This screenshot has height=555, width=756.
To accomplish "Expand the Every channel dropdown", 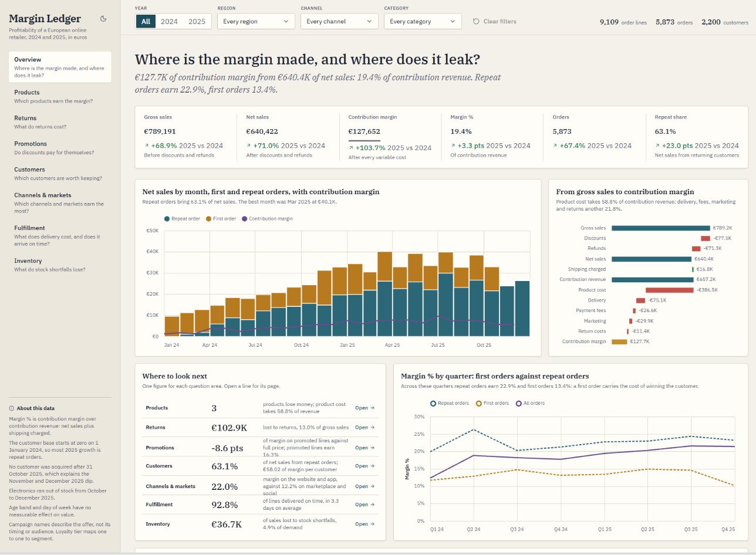I will (339, 21).
